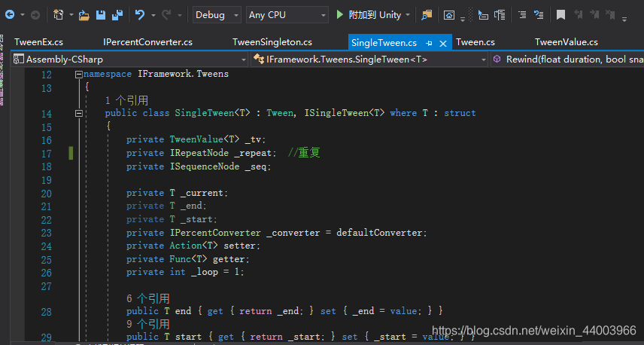Click the Open File folder icon
Viewport: 644px width, 345px height.
[x=84, y=15]
